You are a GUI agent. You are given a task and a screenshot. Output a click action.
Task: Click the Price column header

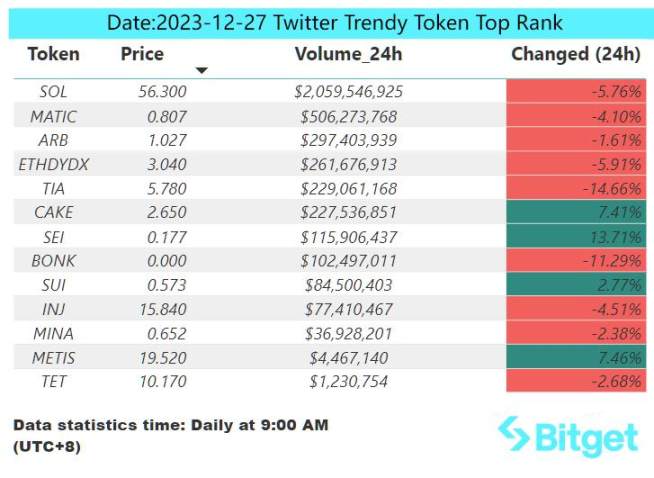click(142, 54)
